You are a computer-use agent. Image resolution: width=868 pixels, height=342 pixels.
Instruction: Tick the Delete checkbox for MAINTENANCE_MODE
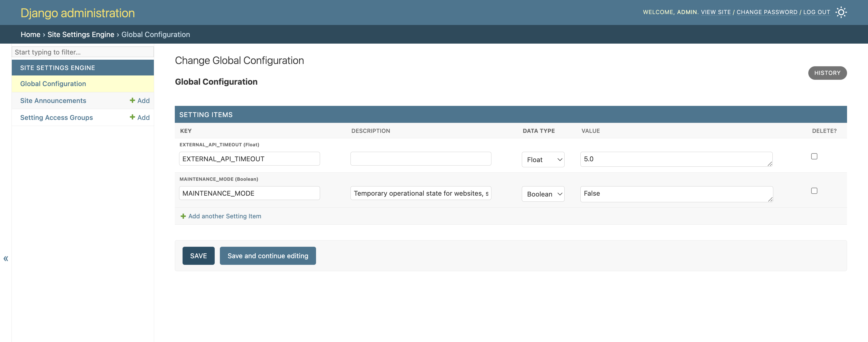(814, 191)
